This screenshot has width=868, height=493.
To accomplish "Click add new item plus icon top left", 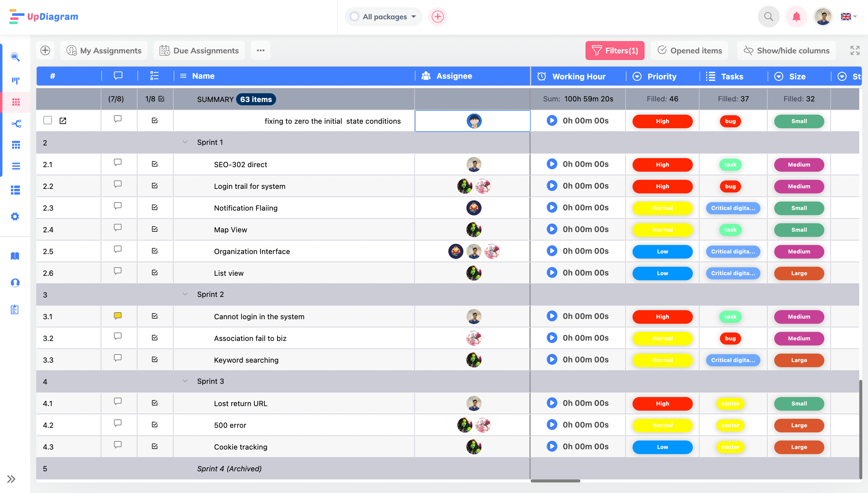I will (45, 50).
